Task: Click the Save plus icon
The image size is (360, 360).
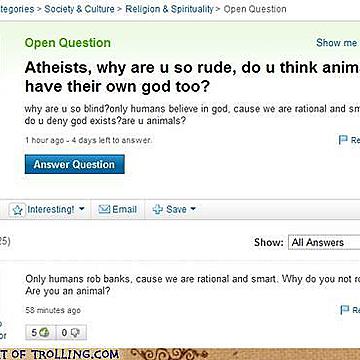Action: 157,209
